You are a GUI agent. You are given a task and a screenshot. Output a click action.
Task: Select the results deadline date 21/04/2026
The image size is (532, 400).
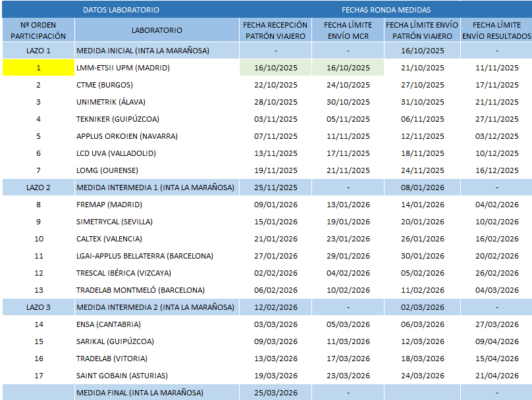[x=496, y=376]
